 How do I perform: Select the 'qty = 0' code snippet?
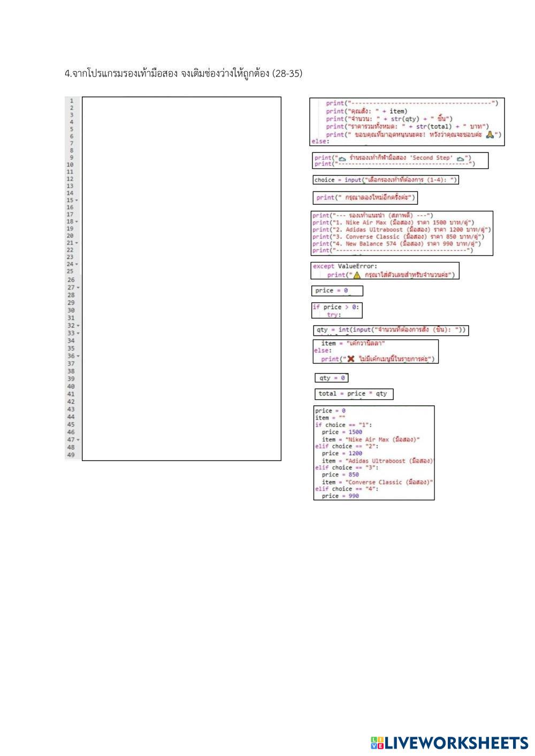[x=331, y=378]
